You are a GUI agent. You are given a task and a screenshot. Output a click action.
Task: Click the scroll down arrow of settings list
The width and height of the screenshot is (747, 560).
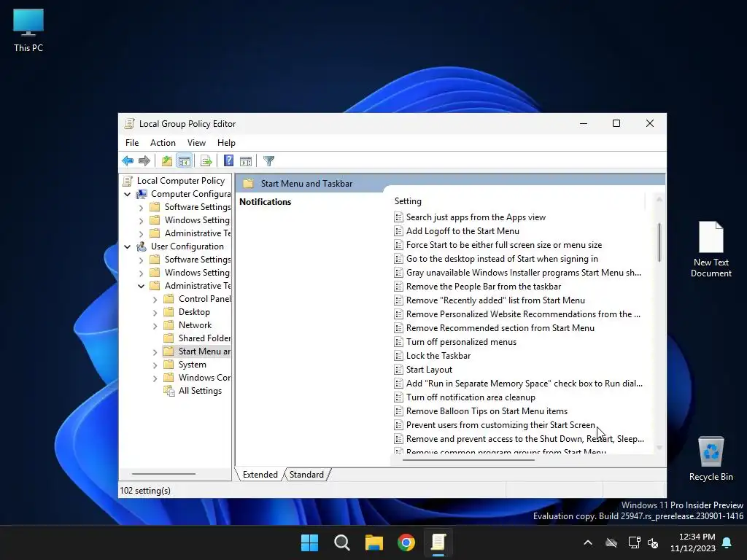pos(659,448)
